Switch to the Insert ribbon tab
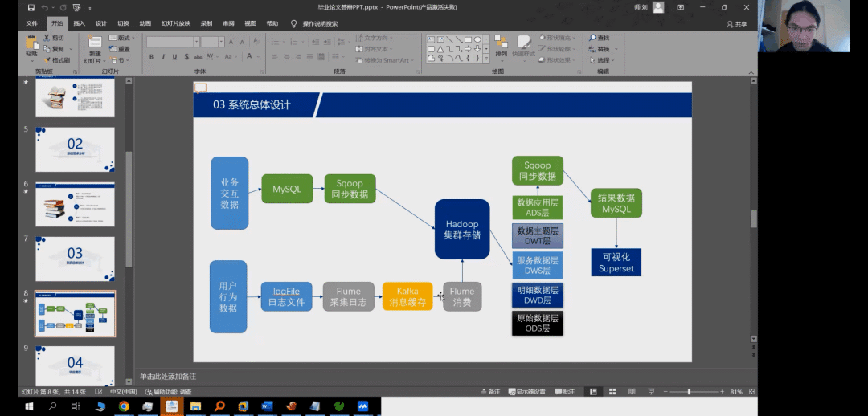Image resolution: width=868 pixels, height=416 pixels. pos(79,23)
